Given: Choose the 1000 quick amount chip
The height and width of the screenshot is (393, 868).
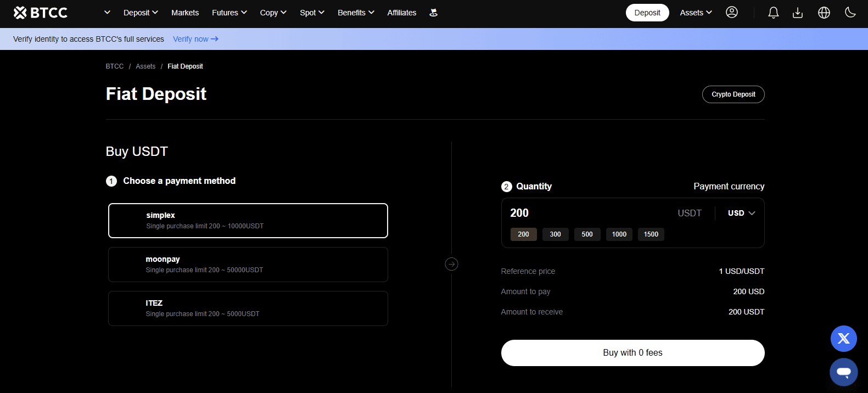Looking at the screenshot, I should pyautogui.click(x=619, y=234).
